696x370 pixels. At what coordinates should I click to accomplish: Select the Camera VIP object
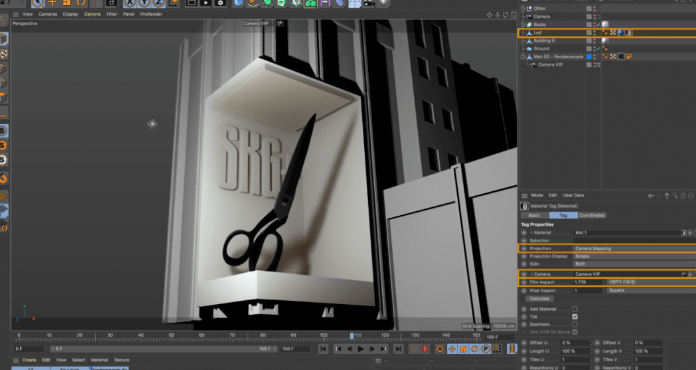tap(550, 64)
